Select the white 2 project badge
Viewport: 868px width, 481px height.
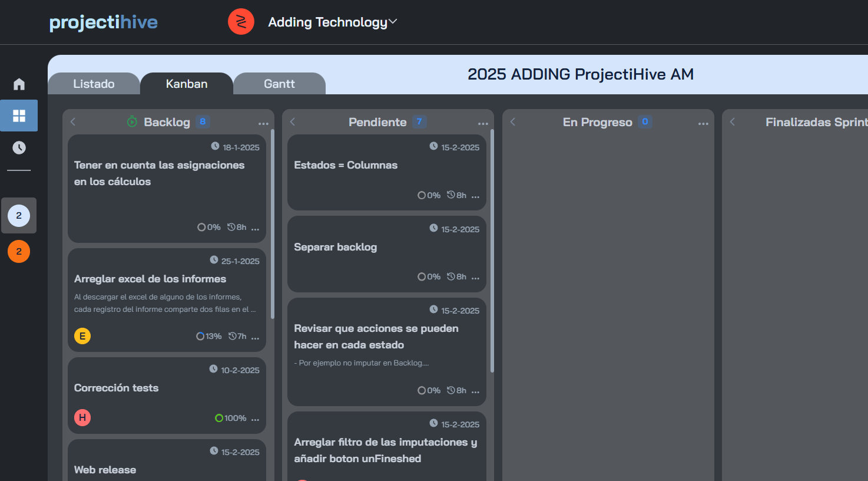click(19, 216)
